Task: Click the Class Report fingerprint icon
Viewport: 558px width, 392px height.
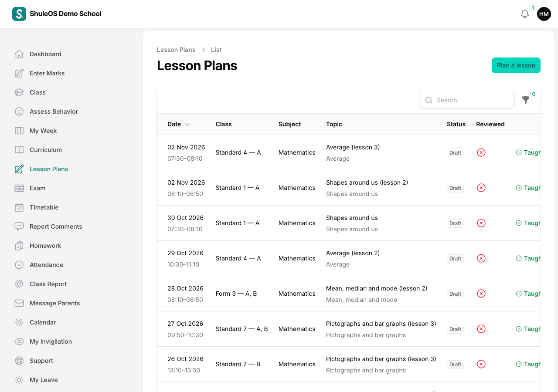Action: (19, 284)
